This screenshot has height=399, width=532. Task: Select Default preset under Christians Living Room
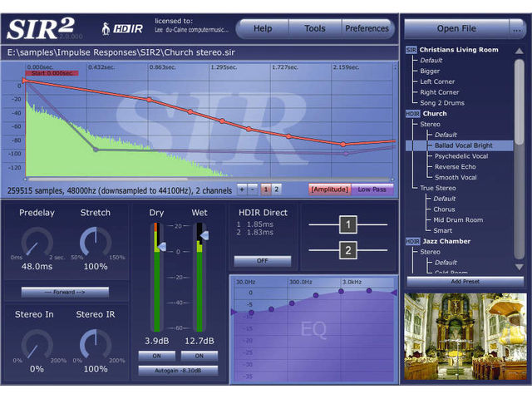click(x=431, y=61)
